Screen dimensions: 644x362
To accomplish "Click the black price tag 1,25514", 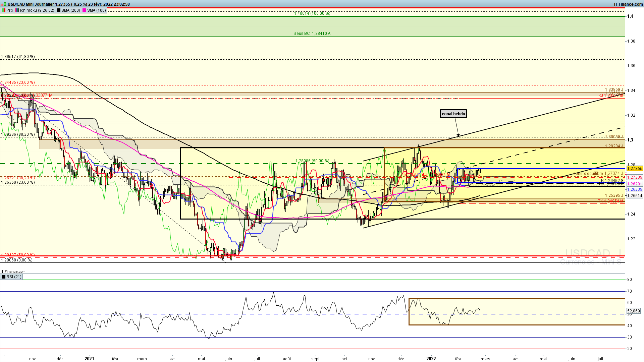I will pos(634,196).
